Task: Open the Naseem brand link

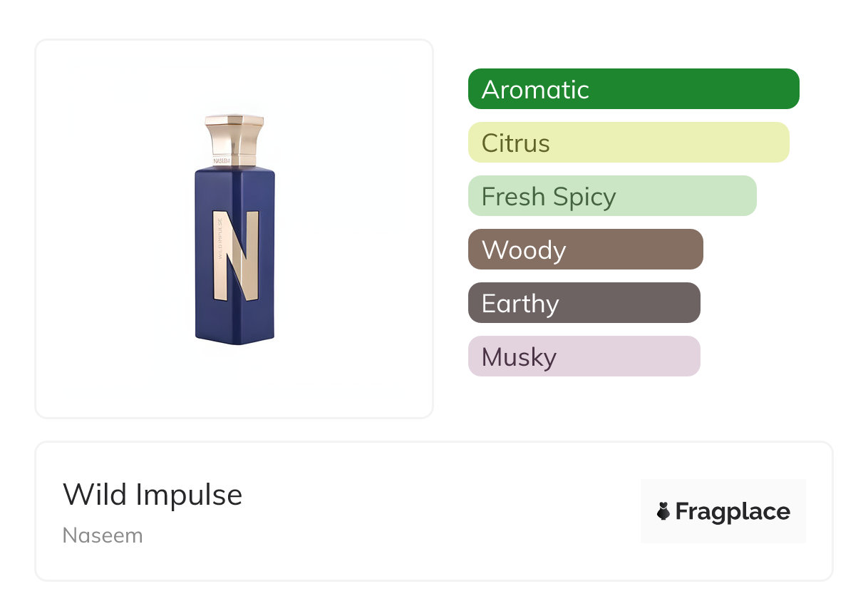Action: click(103, 535)
